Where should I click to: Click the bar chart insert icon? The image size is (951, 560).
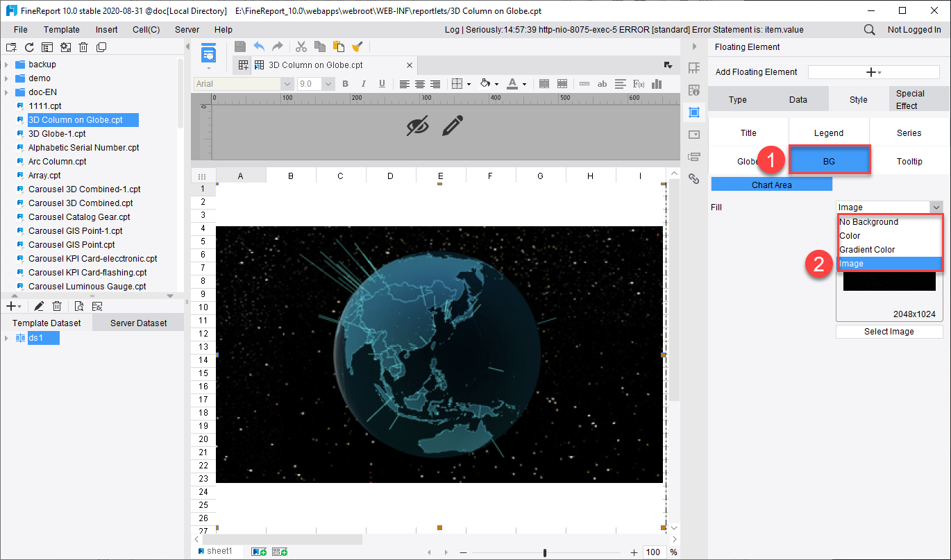pos(656,84)
